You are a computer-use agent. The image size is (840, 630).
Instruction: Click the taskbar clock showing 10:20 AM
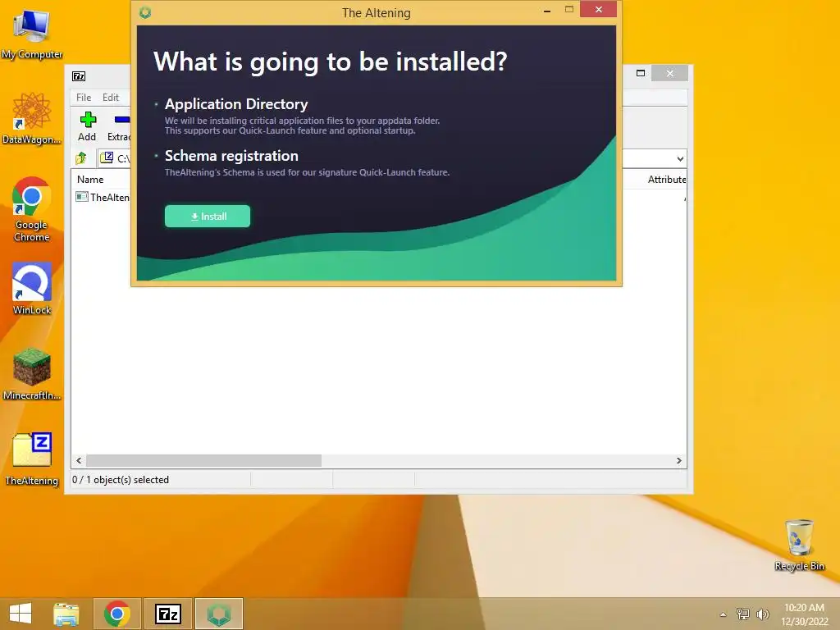coord(804,614)
